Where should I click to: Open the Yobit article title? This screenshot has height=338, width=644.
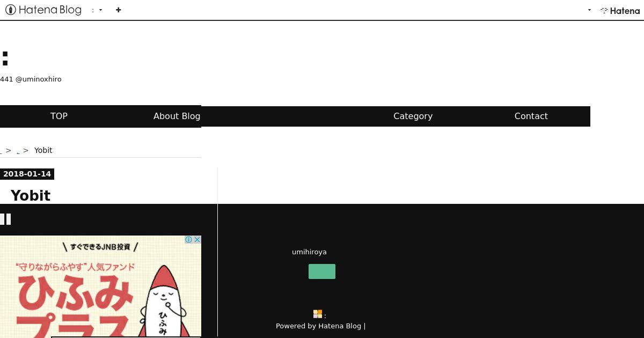pyautogui.click(x=31, y=195)
